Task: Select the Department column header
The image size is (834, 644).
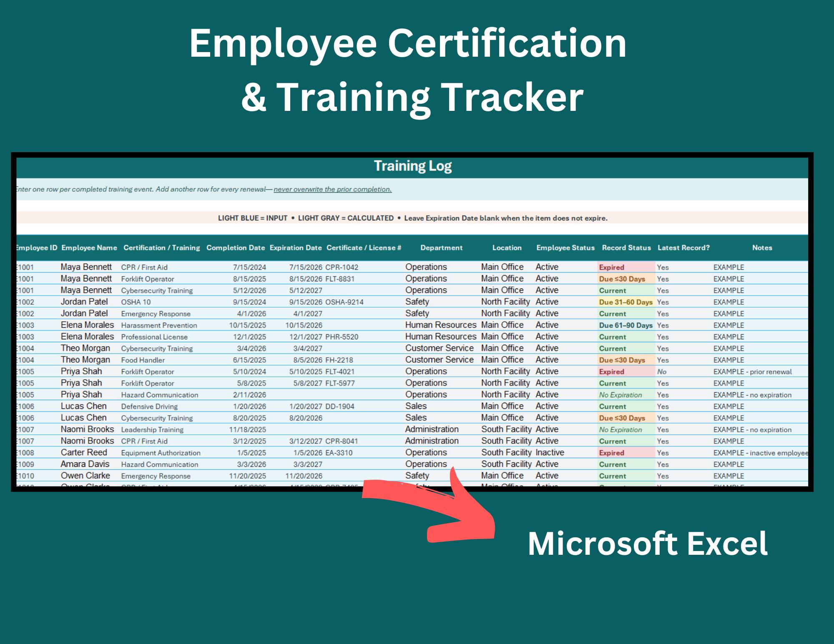Action: pos(442,248)
